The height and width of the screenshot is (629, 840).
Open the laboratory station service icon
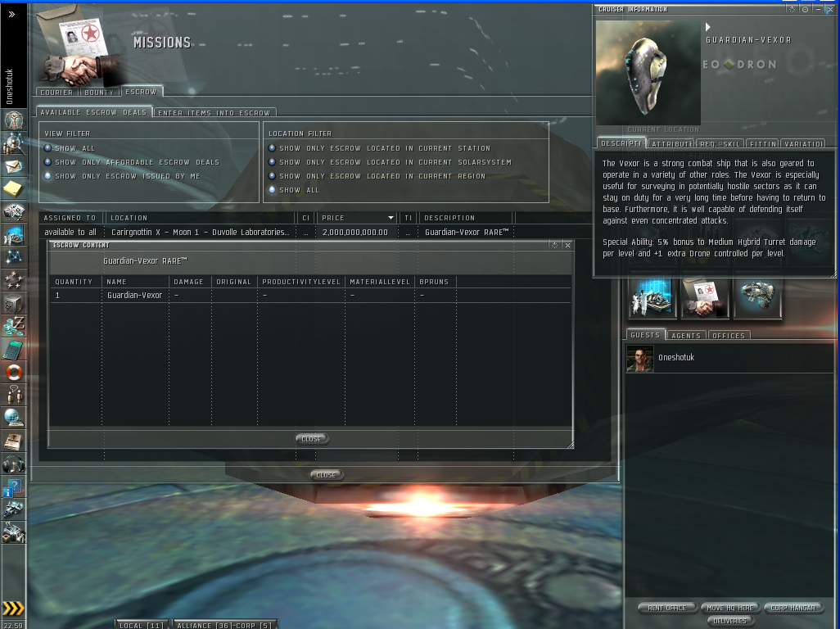(x=652, y=298)
